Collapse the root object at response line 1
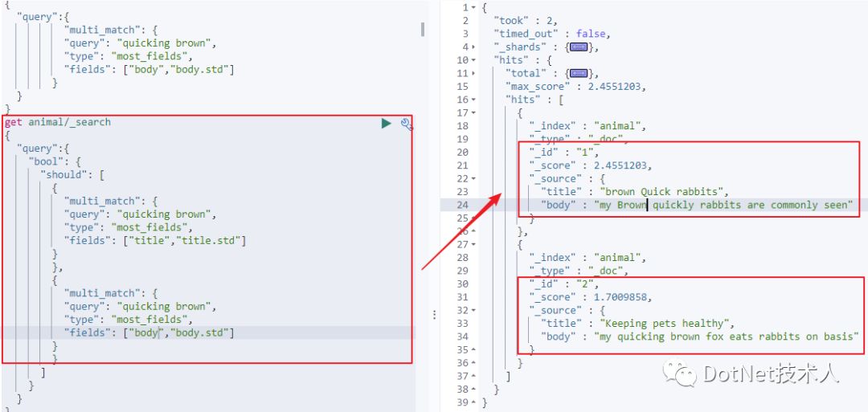 [474, 7]
